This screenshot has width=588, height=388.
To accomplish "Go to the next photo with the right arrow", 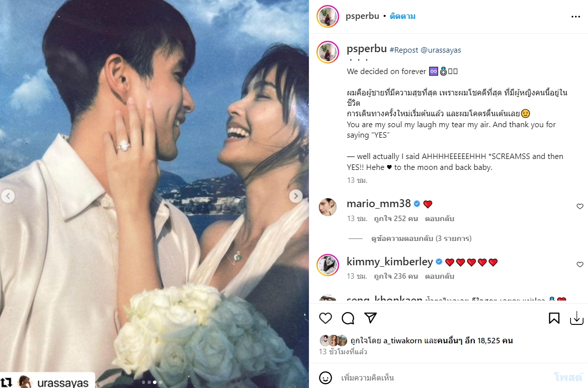I will click(296, 196).
